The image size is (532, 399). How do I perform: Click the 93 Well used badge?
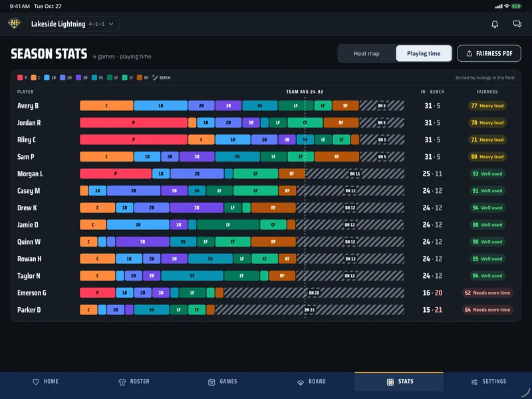pos(487,174)
